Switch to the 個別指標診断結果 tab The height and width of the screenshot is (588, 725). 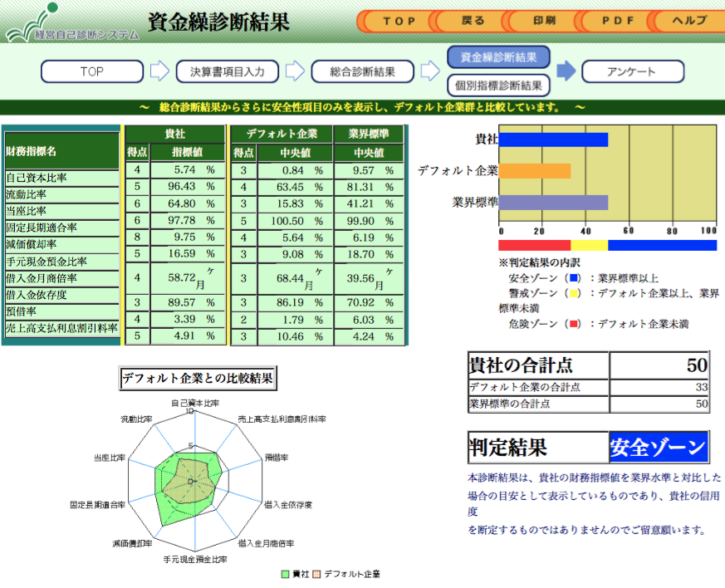pyautogui.click(x=499, y=85)
